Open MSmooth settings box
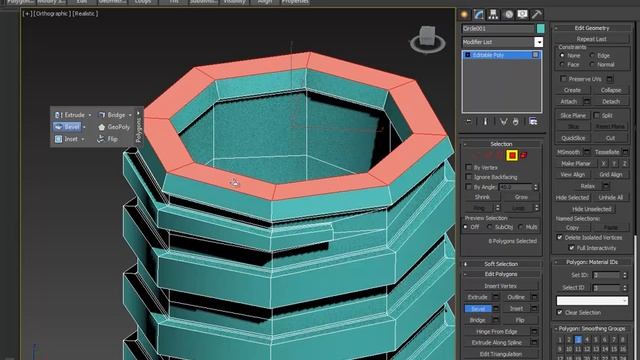 click(x=587, y=152)
